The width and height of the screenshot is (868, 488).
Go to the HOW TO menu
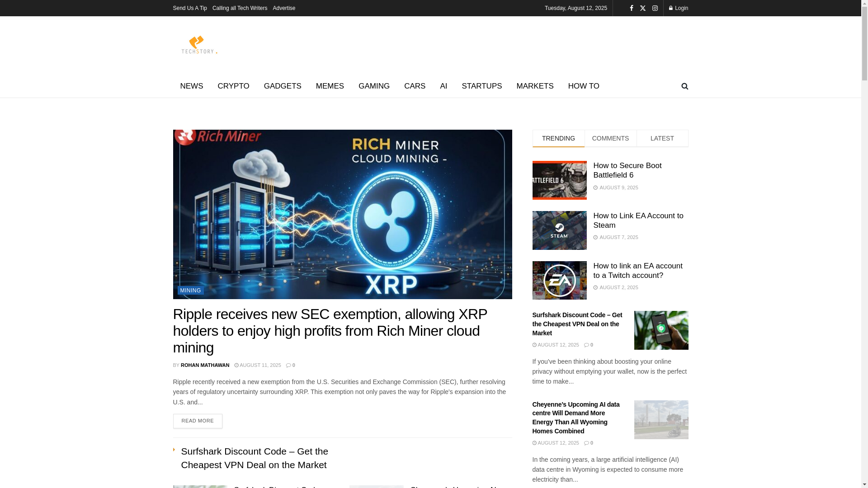coord(584,86)
